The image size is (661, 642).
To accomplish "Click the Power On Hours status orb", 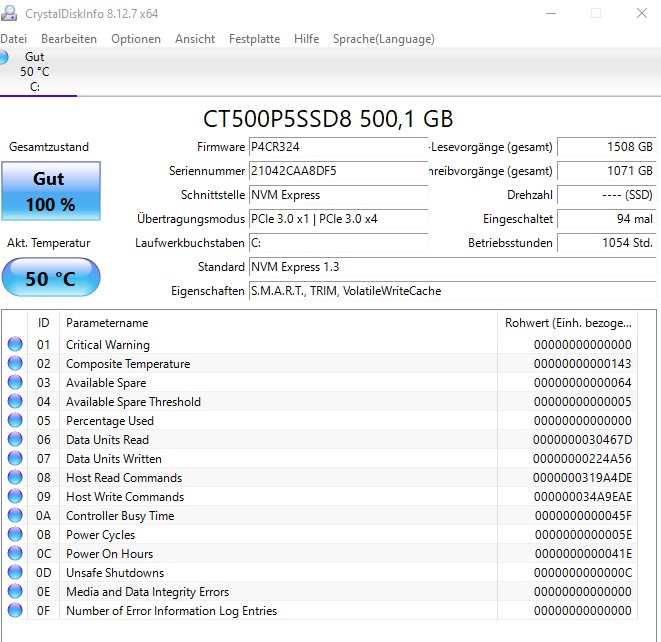I will click(x=15, y=553).
